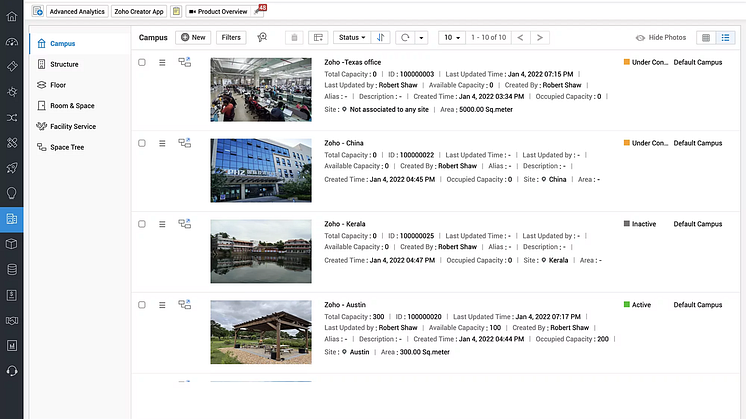Open the Zoho - Austin campus title

[345, 305]
